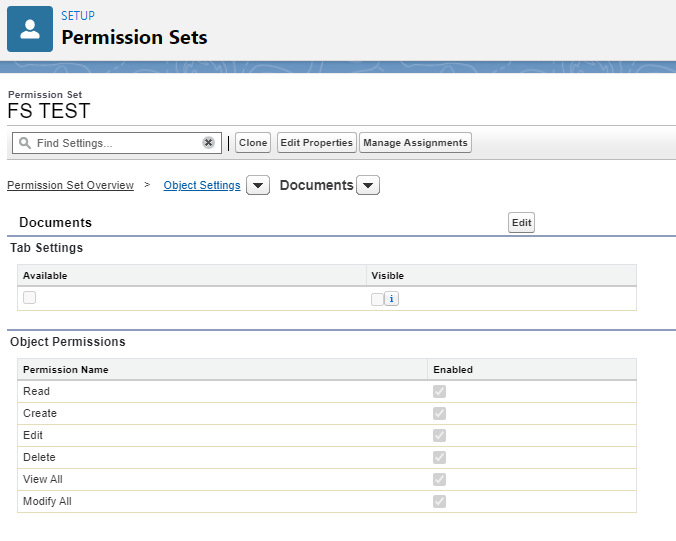The height and width of the screenshot is (541, 676).
Task: Open the Permission Set Overview link
Action: click(x=70, y=186)
